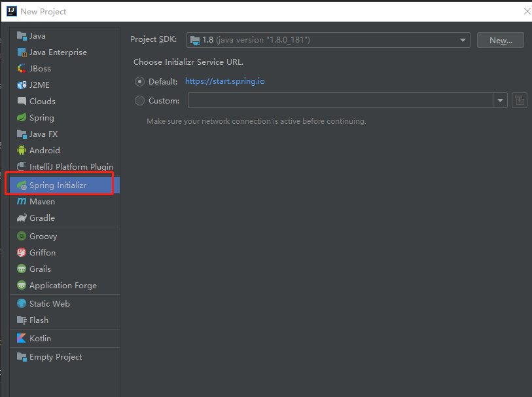Screen dimensions: 532x397
Task: Click the Project SDK label
Action: (x=153, y=39)
